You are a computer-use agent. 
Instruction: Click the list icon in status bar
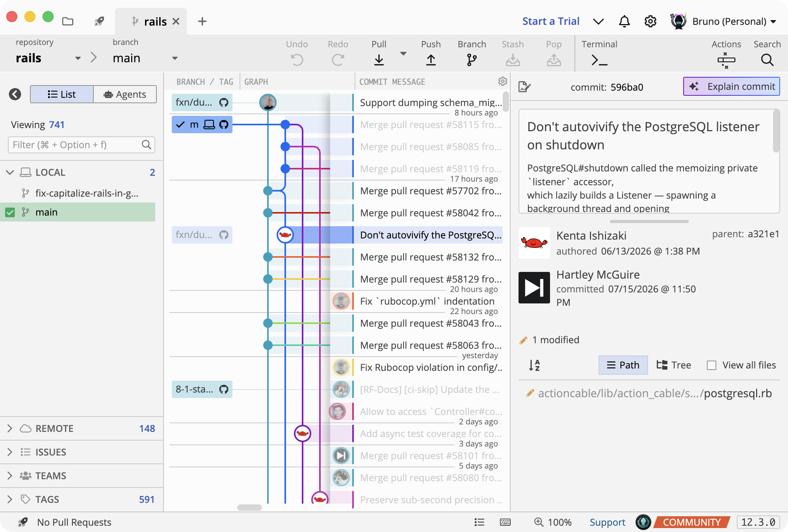point(479,522)
